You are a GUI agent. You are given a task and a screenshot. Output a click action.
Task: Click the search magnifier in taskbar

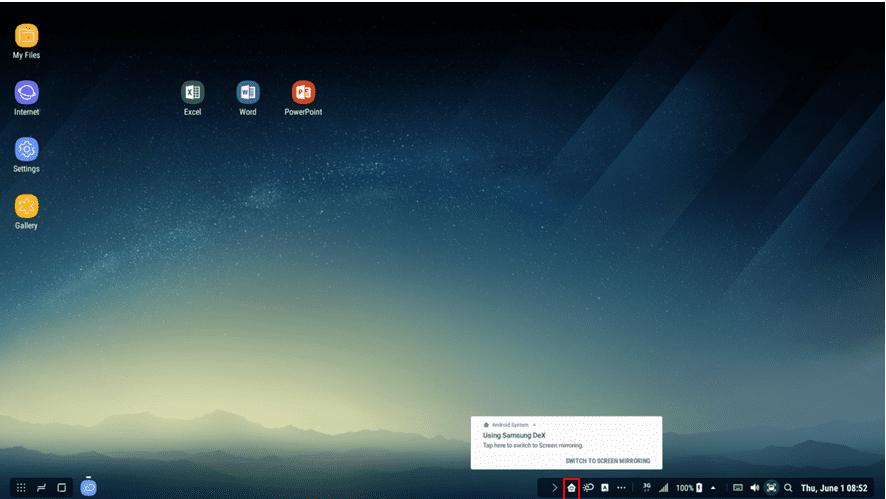tap(788, 488)
